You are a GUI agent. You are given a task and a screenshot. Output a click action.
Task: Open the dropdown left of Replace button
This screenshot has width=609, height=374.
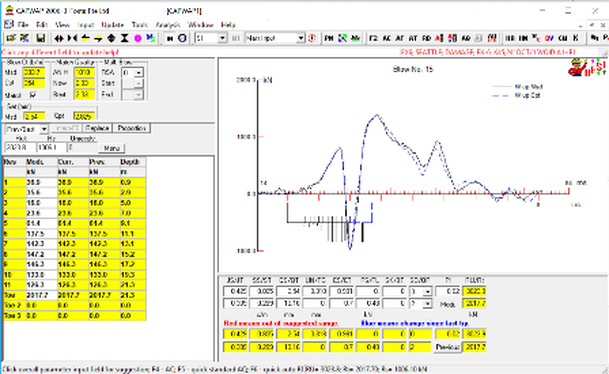click(44, 129)
